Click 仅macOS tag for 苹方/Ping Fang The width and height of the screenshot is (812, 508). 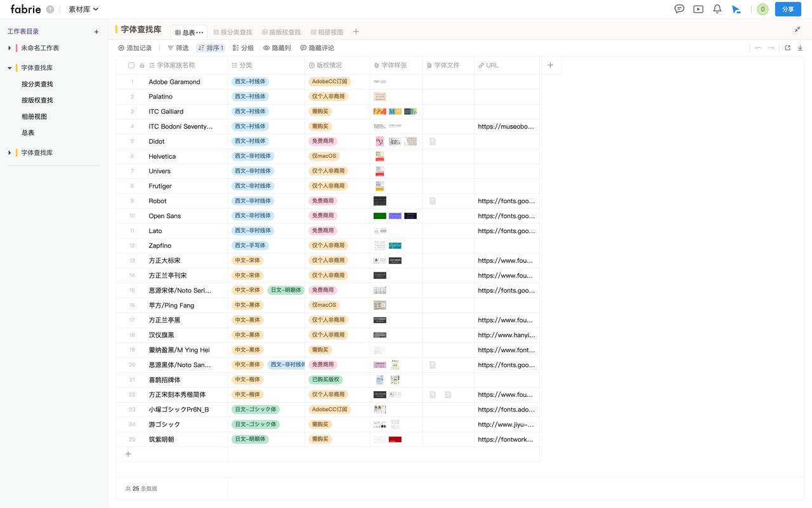point(324,305)
